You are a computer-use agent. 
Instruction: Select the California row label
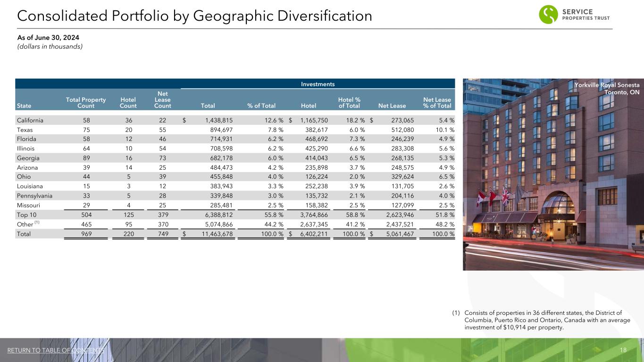[x=30, y=120]
